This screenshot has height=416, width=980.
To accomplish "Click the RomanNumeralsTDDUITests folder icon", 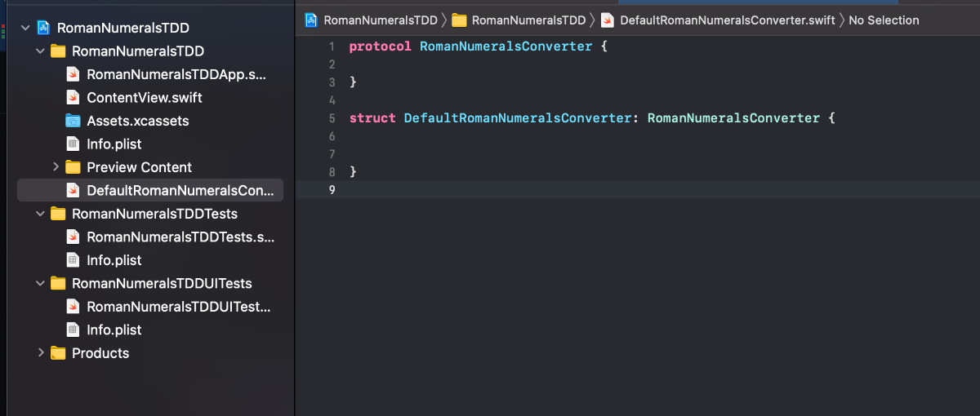I will pyautogui.click(x=58, y=284).
